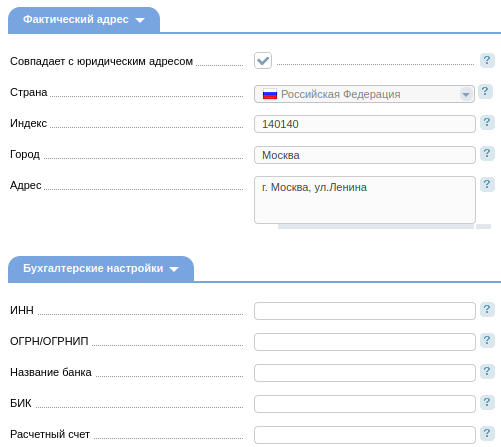Open the Страна country dropdown
The height and width of the screenshot is (447, 501).
coord(364,94)
